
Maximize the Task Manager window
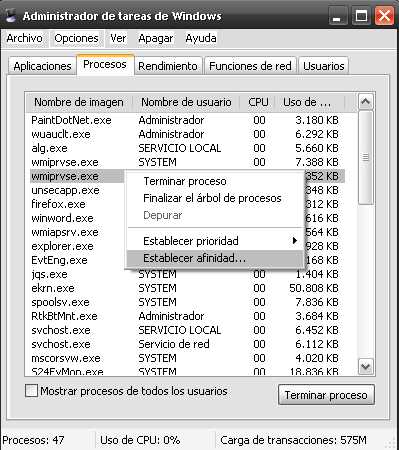[x=361, y=16]
